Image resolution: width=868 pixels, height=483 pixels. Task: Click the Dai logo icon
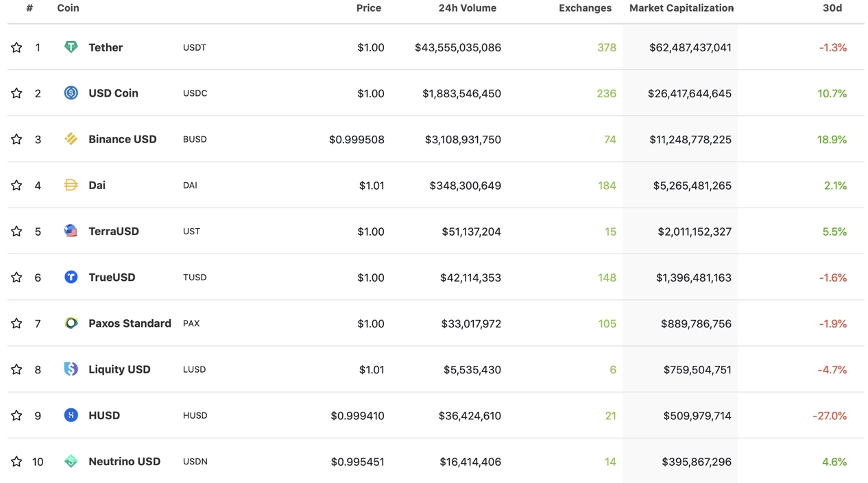(71, 185)
